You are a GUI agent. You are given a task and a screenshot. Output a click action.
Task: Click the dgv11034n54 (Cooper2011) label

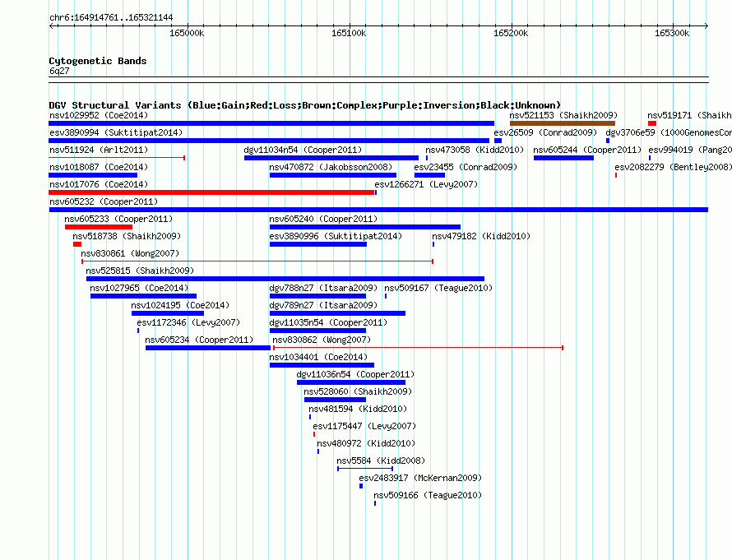point(303,150)
